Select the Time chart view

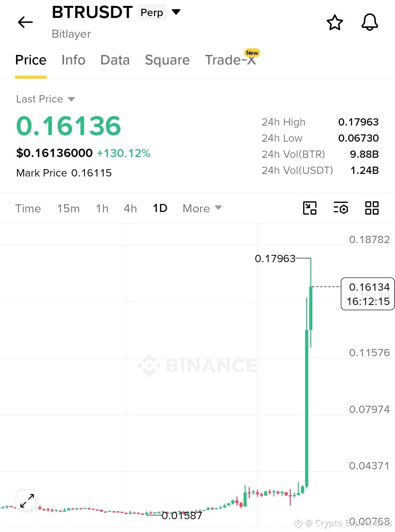[x=28, y=208]
